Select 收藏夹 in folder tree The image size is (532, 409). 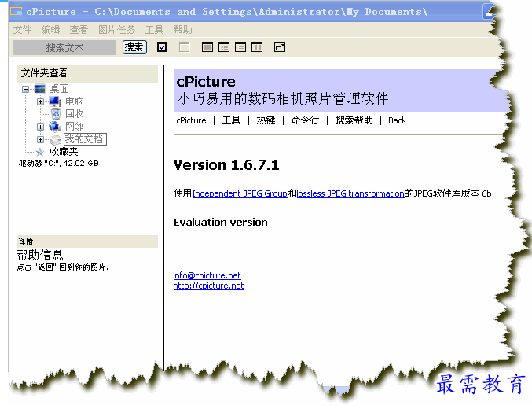click(64, 152)
